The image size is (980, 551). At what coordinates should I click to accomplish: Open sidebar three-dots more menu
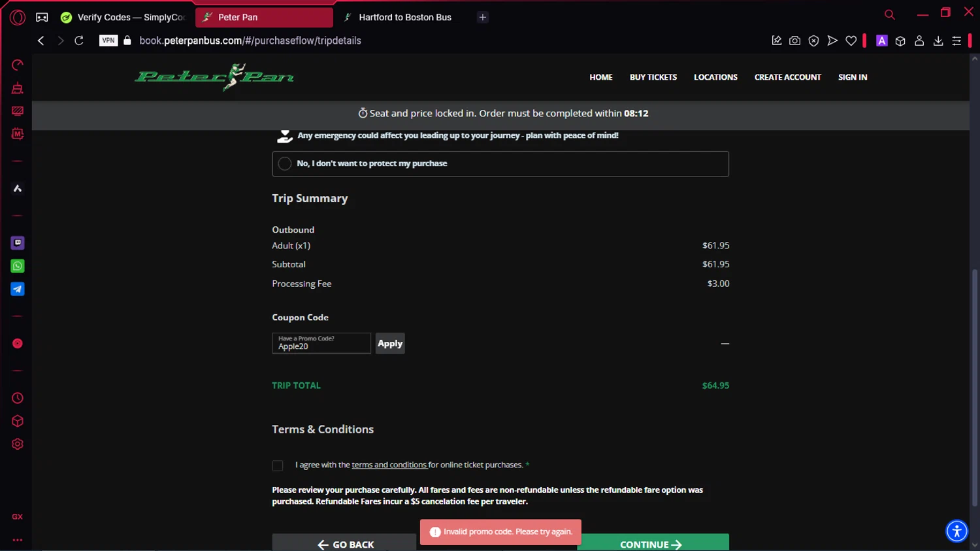coord(18,540)
